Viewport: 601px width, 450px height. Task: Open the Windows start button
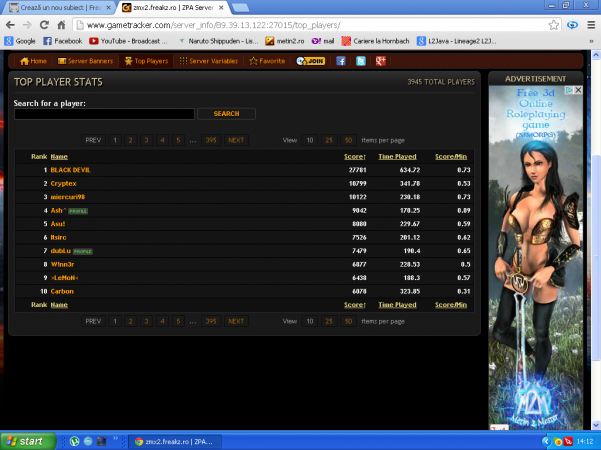coord(28,441)
